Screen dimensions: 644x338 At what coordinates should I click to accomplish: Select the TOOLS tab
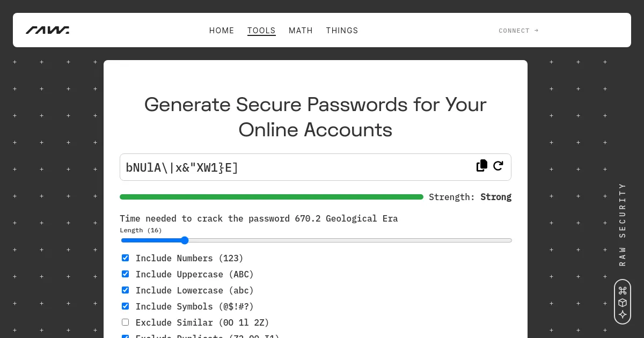261,31
